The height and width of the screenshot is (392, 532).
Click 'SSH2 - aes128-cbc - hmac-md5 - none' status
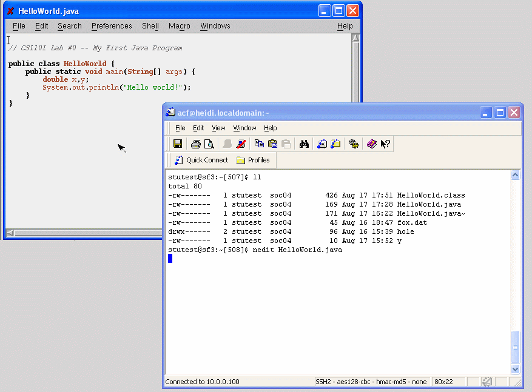coord(371,382)
